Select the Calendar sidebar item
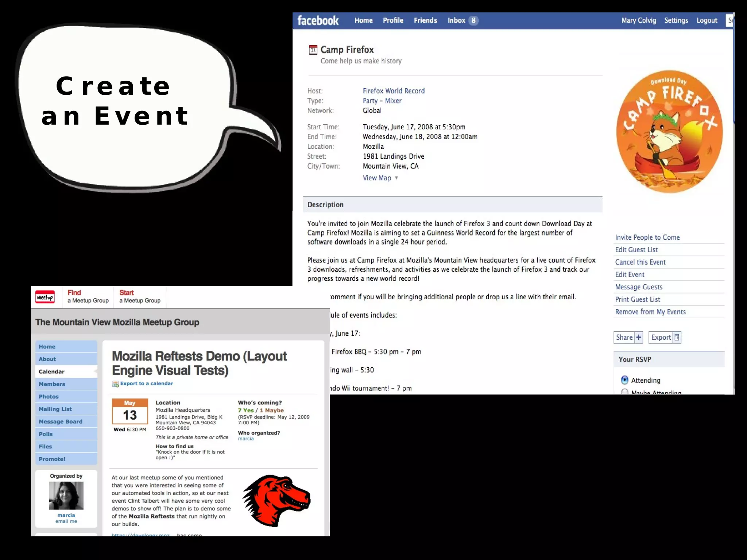The image size is (747, 560). (66, 372)
